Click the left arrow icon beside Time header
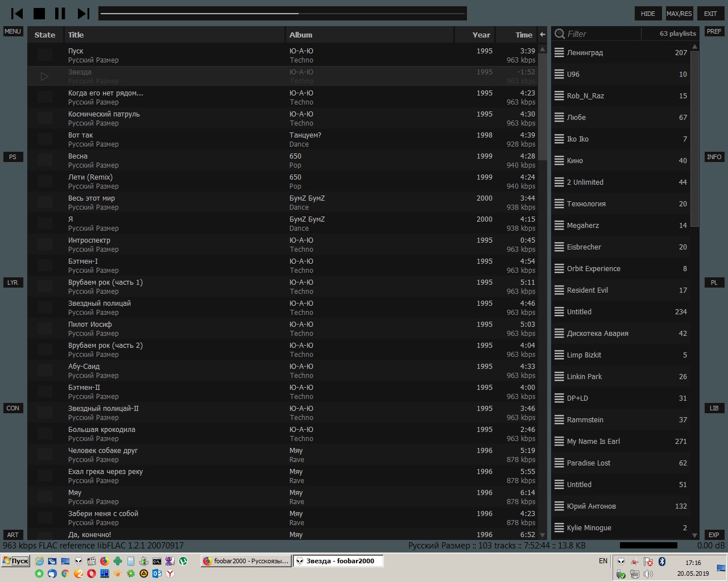 [x=543, y=35]
